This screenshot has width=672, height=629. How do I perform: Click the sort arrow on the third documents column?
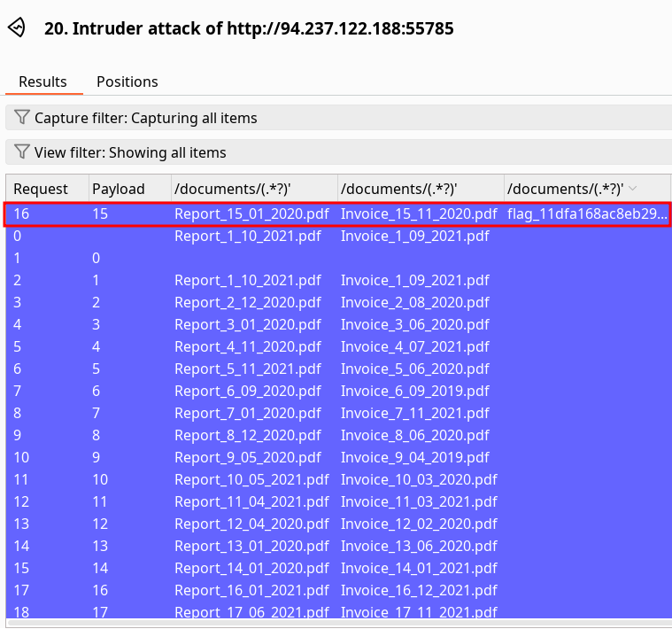pyautogui.click(x=631, y=188)
